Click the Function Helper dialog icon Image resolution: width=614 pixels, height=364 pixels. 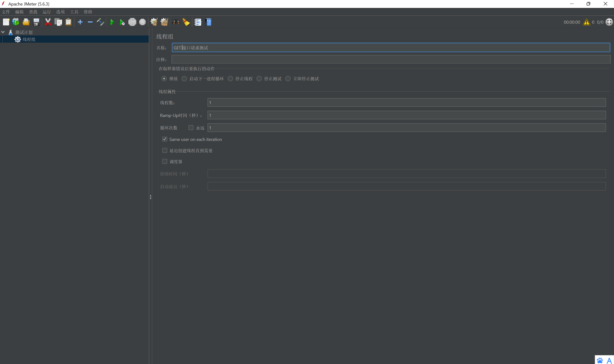pos(198,22)
